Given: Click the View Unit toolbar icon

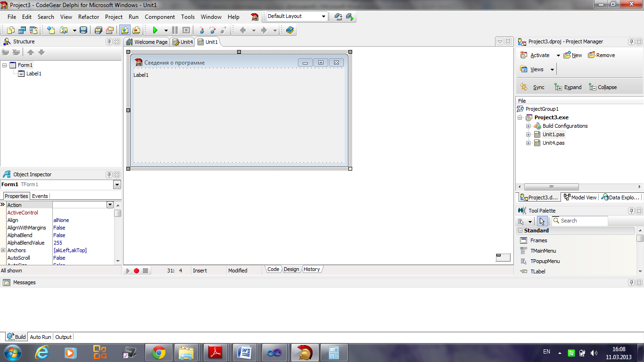Looking at the screenshot, I should [11, 30].
